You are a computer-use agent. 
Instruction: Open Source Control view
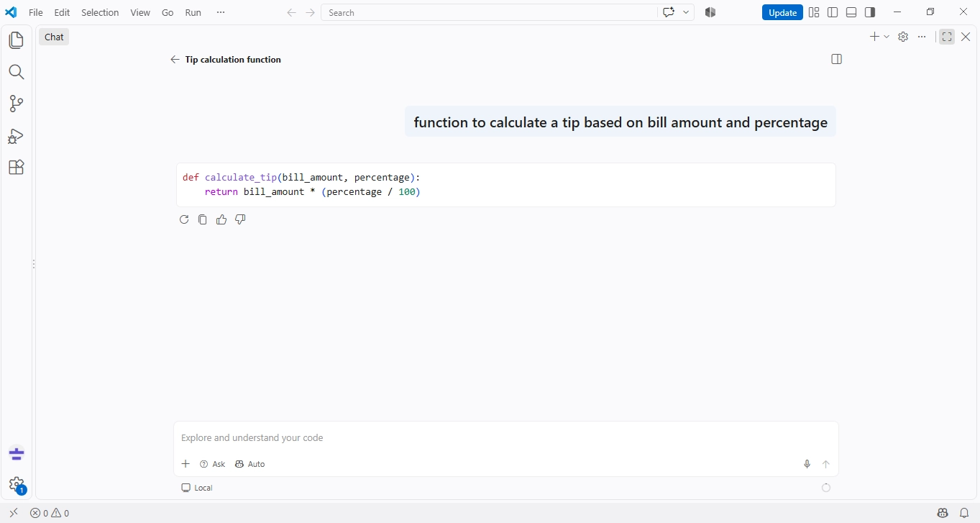point(16,104)
